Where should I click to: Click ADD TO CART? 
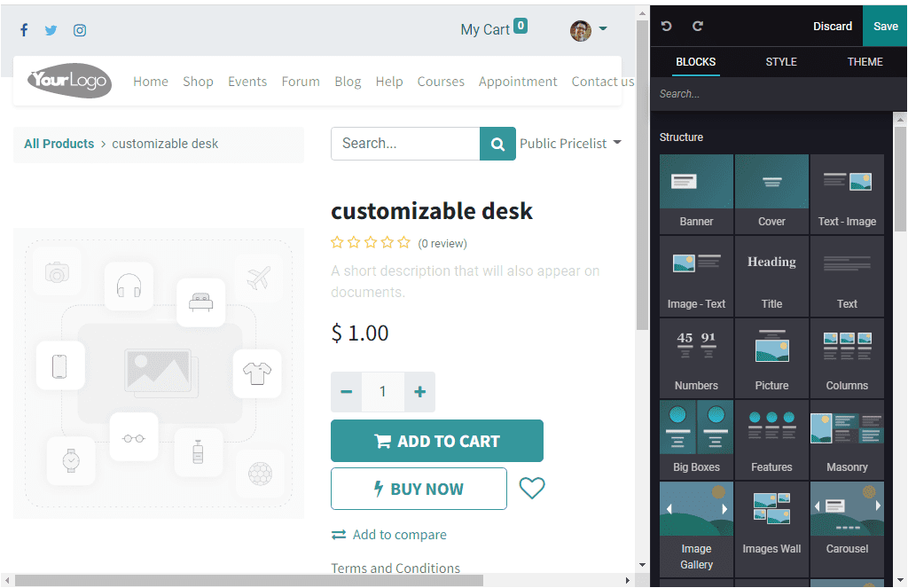[x=436, y=440]
